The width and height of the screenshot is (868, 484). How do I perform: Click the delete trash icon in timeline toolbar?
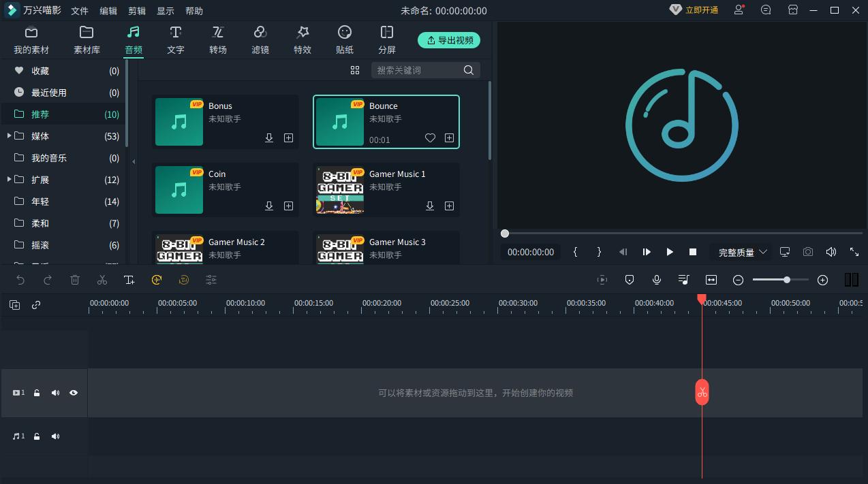coord(75,279)
